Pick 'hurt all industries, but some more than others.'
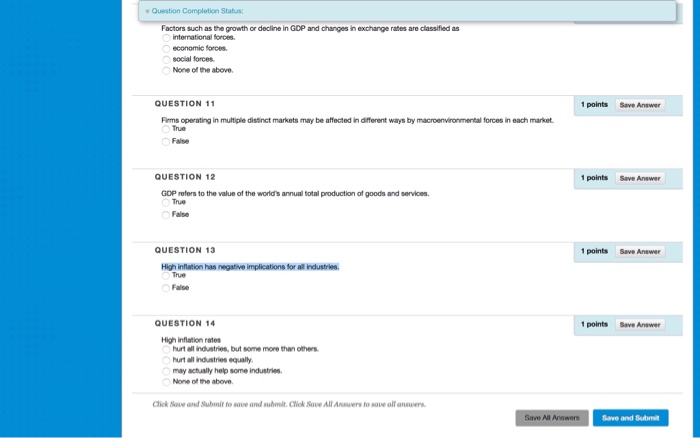Viewport: 700px width, 438px height. pos(166,349)
